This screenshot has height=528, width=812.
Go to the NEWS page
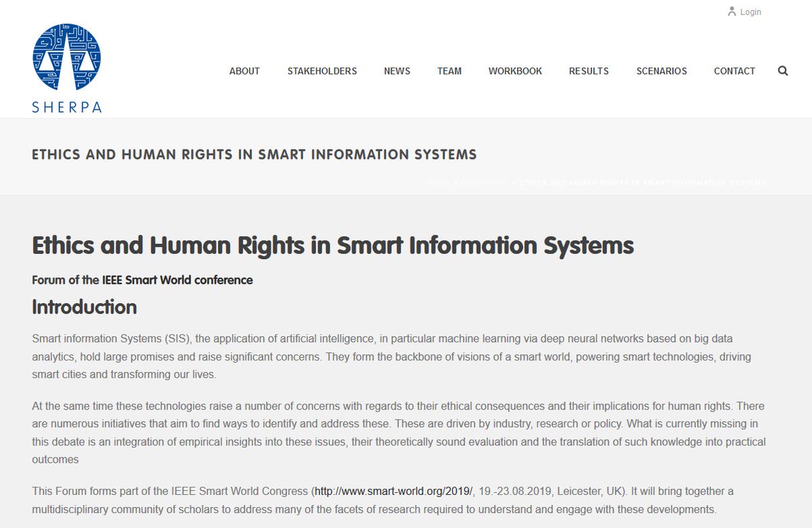coord(397,71)
